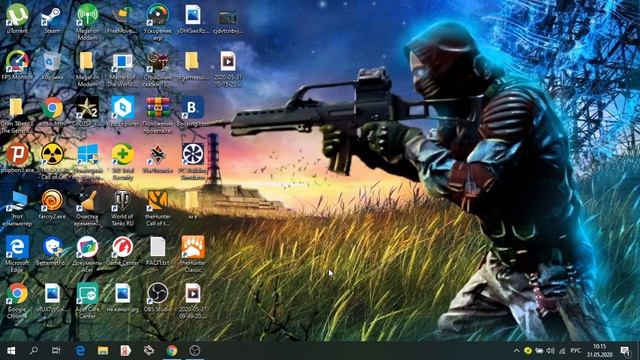Select the Acer Care Center shortcut
This screenshot has width=640, height=360.
coord(87,294)
